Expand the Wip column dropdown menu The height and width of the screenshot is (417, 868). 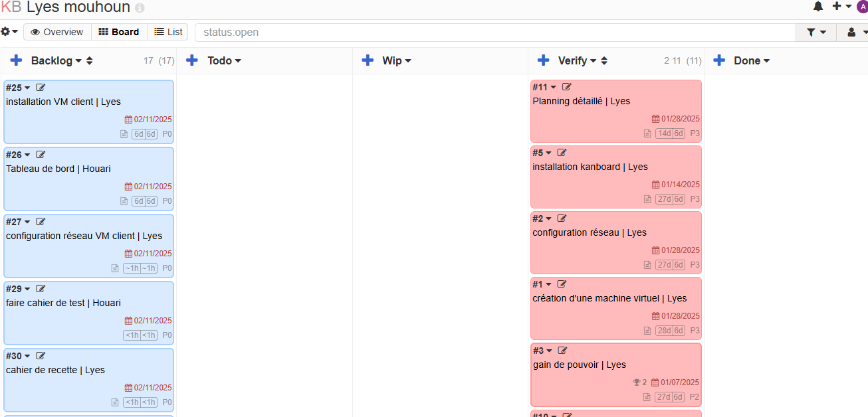click(408, 61)
